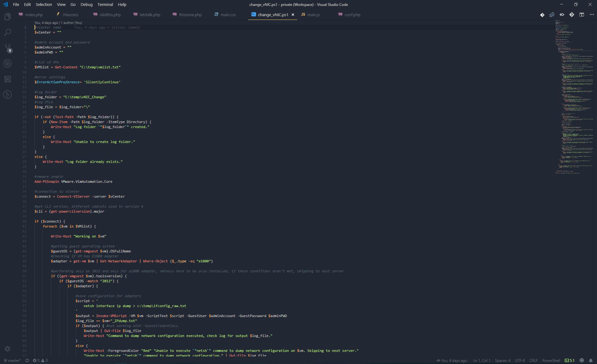
Task: Click the commit arrow icon in editor toolbar
Action: coord(562,15)
